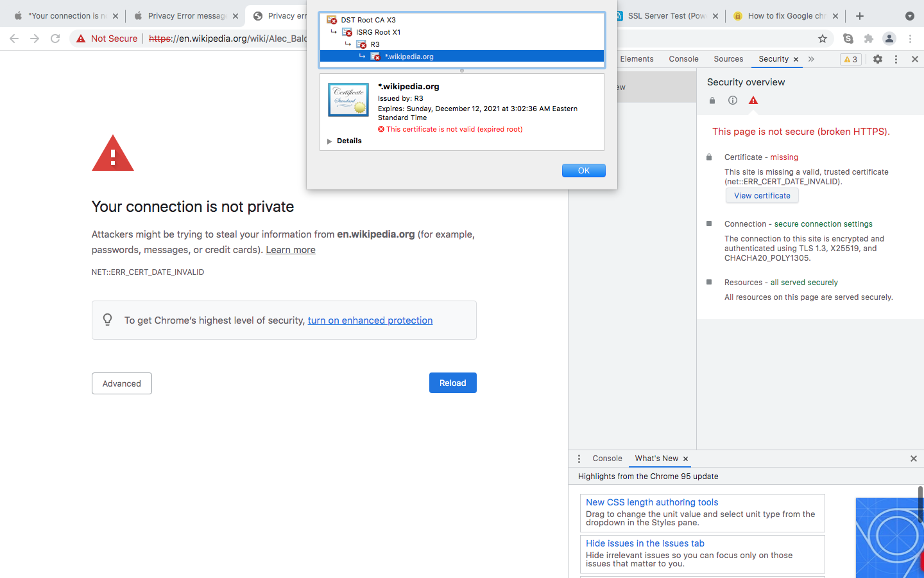This screenshot has width=924, height=578.
Task: Go back to the previous page
Action: (14, 39)
